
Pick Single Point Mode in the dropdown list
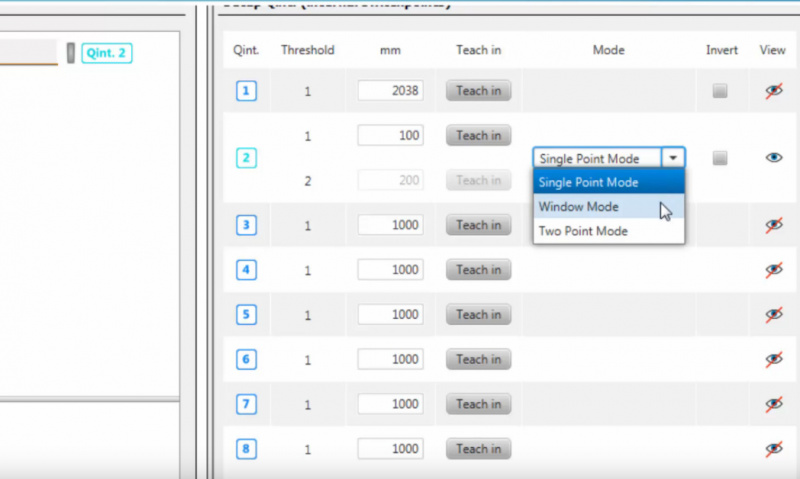pyautogui.click(x=588, y=182)
